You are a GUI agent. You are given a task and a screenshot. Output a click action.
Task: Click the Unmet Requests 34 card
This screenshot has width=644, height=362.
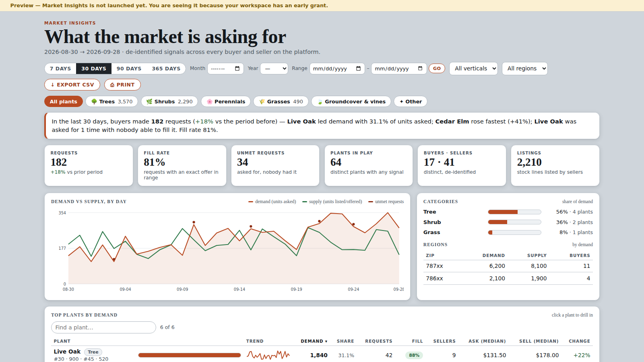(x=275, y=166)
